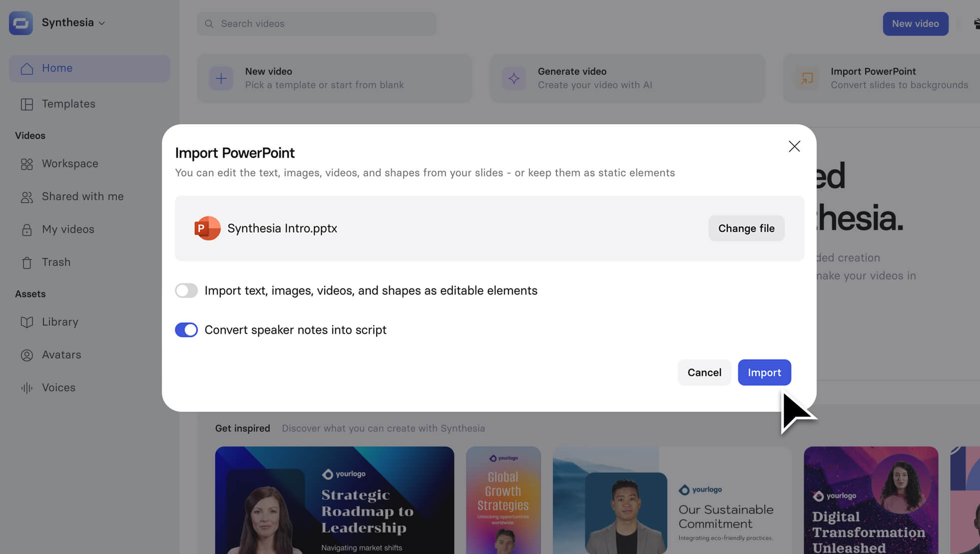Screen dimensions: 980x554
Task: Click the Trash bin icon
Action: click(27, 263)
